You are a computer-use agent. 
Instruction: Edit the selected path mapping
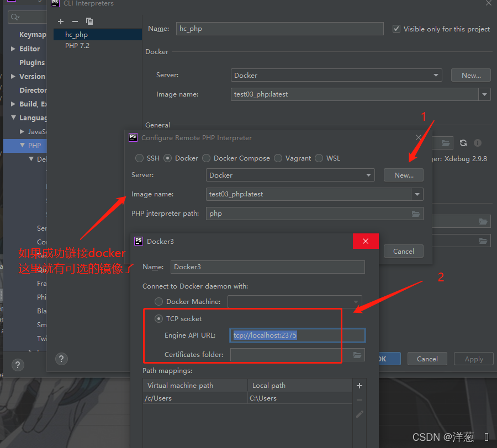359,414
